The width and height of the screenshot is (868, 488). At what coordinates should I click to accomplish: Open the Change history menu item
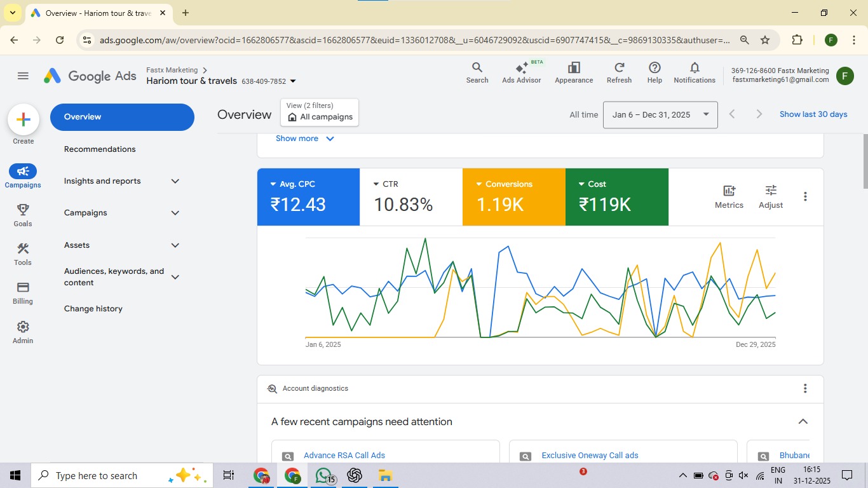(93, 309)
